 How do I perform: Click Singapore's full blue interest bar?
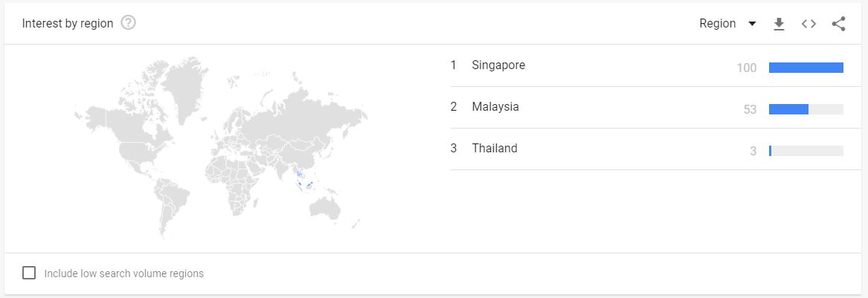tap(806, 68)
